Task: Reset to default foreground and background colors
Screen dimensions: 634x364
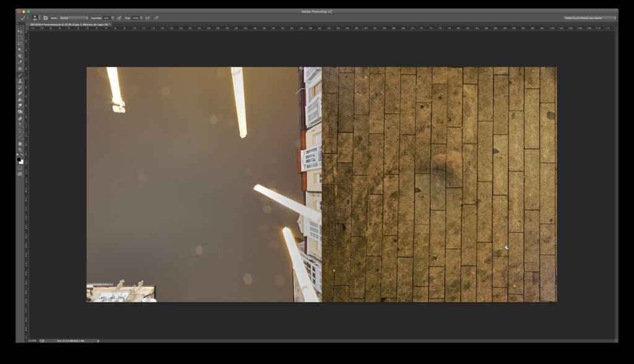Action: (18, 155)
